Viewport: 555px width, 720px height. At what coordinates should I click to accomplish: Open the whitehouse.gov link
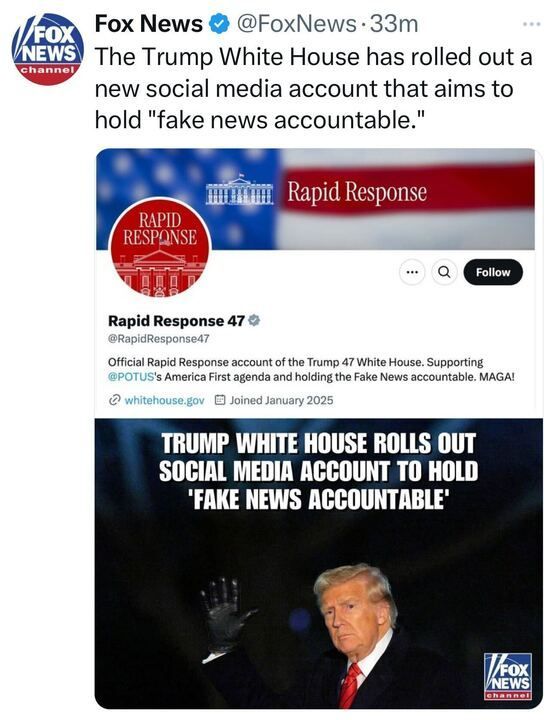(x=164, y=400)
